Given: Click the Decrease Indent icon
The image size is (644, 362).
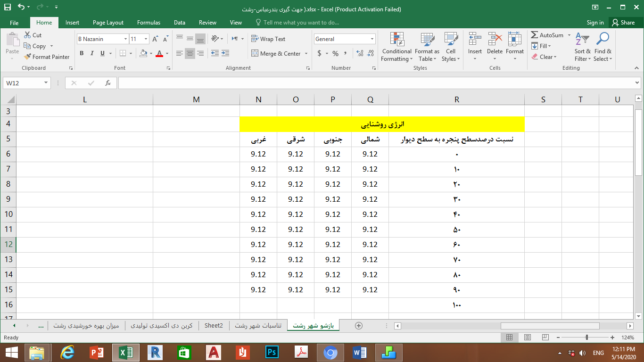Looking at the screenshot, I should 215,53.
